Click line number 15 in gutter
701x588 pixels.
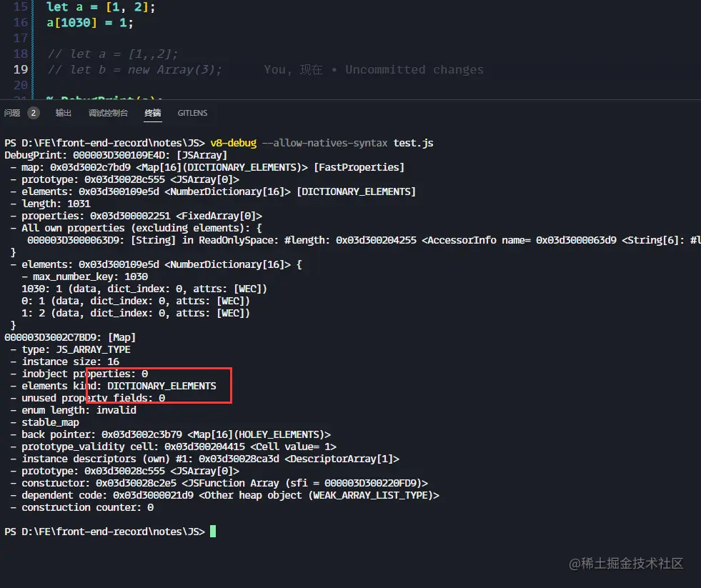21,6
